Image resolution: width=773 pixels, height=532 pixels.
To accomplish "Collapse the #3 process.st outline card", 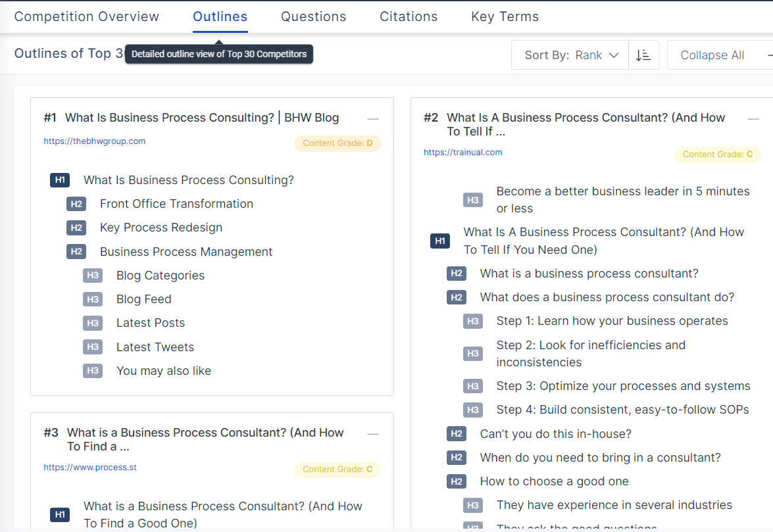I will coord(373,434).
